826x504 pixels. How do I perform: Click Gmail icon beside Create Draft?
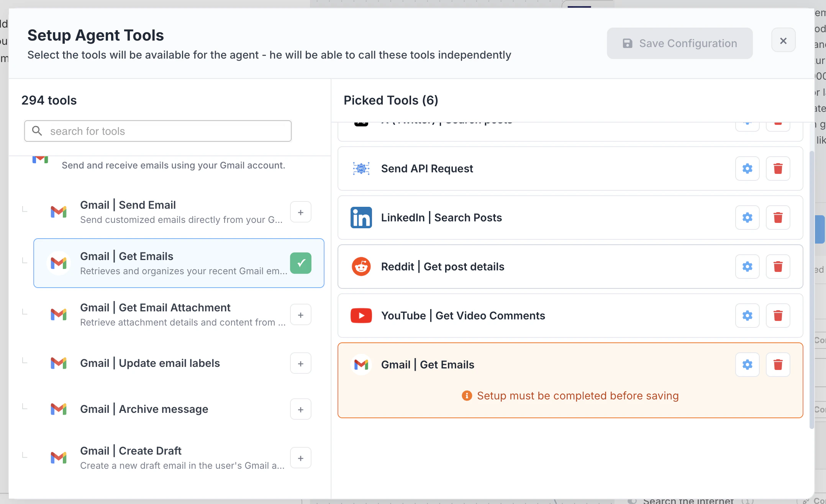coord(59,458)
